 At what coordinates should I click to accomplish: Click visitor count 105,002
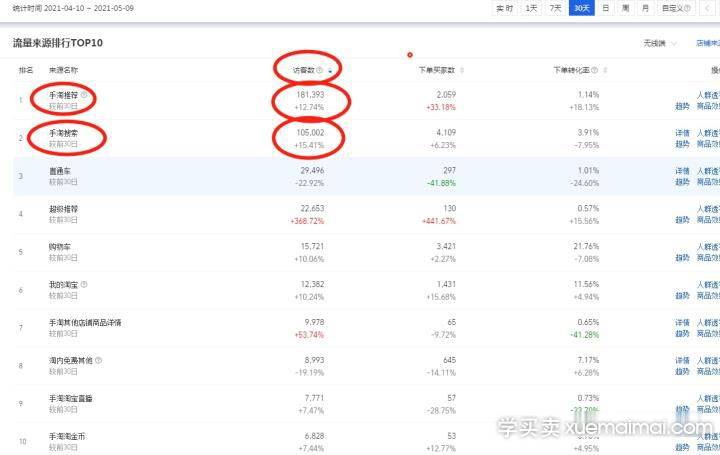tap(310, 133)
